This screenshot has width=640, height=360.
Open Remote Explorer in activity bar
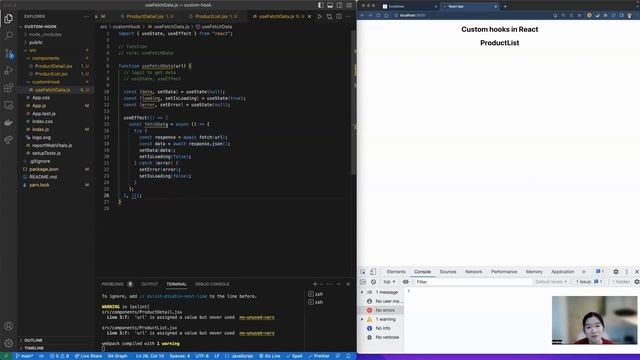(8, 105)
